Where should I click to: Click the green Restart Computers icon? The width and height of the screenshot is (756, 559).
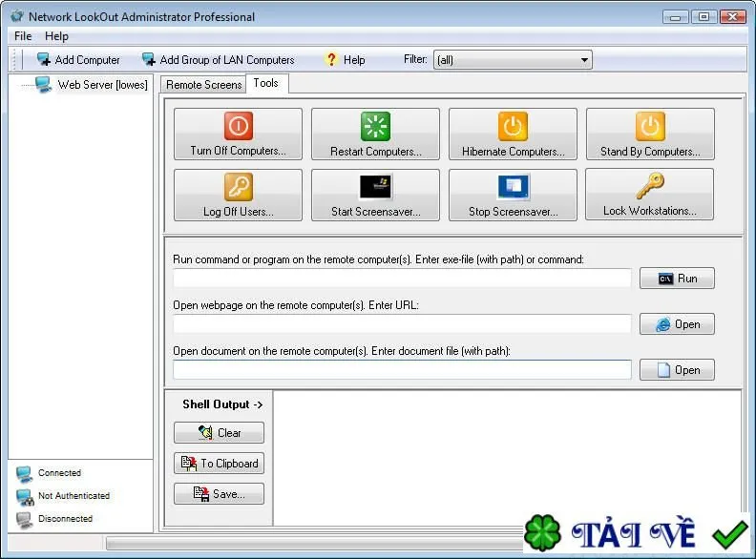click(x=375, y=126)
